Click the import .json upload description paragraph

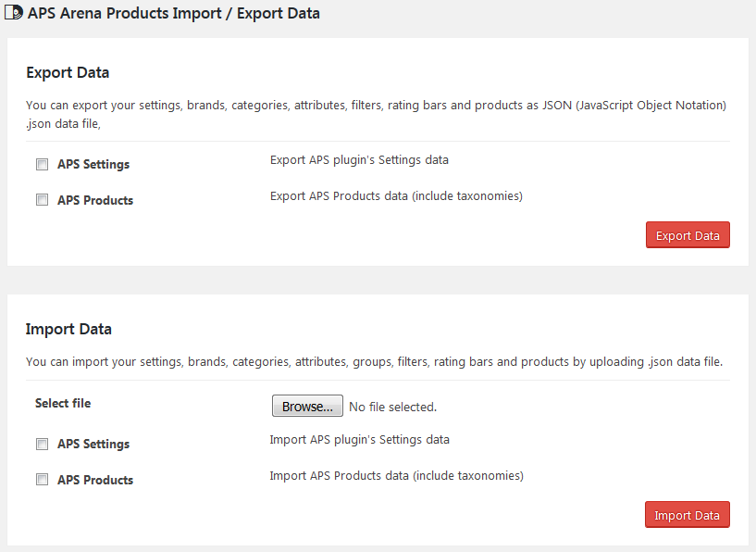[x=374, y=362]
